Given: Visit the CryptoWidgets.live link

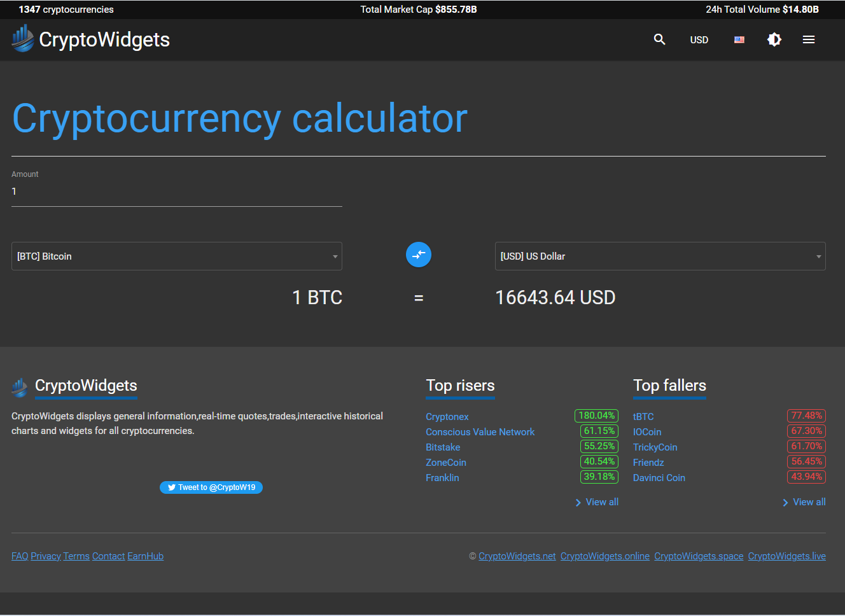Looking at the screenshot, I should pos(786,556).
